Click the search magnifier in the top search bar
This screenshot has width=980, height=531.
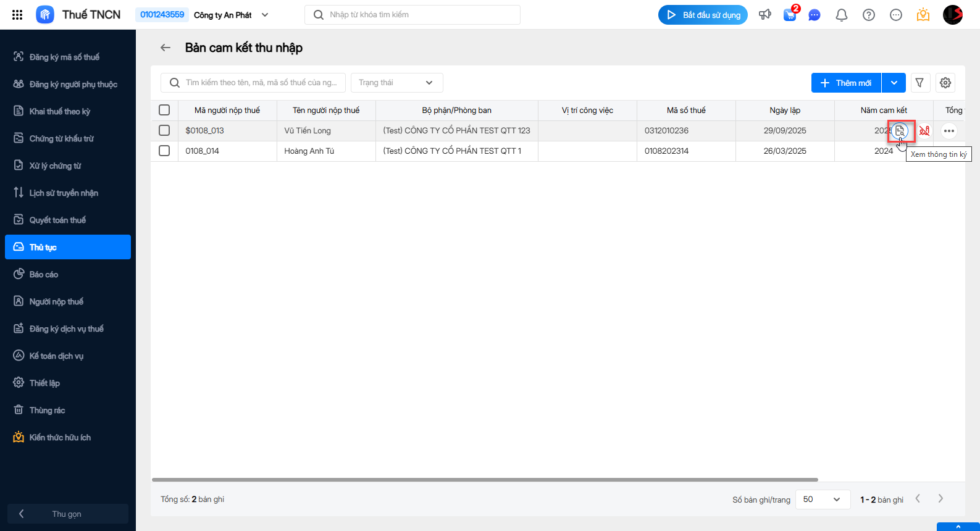tap(319, 15)
